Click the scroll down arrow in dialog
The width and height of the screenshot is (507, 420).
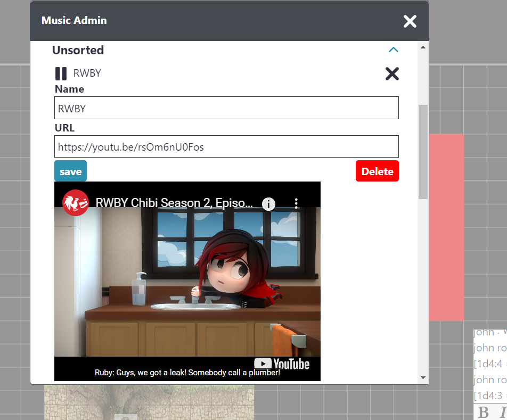(x=423, y=377)
